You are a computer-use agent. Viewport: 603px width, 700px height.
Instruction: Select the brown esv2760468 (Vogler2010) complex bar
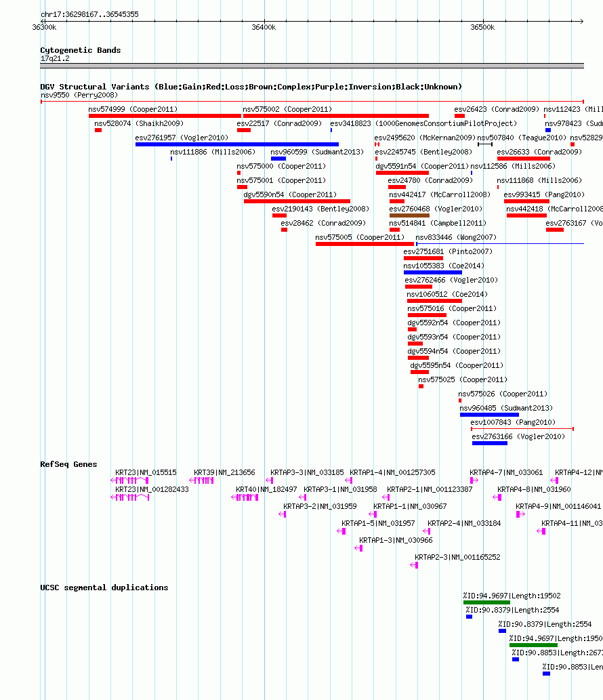click(x=409, y=215)
